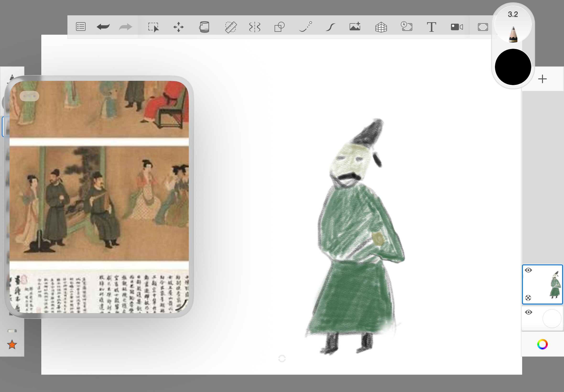Select the Flood Fill bucket tool
Viewport: 564px width, 392px height.
coord(204,27)
